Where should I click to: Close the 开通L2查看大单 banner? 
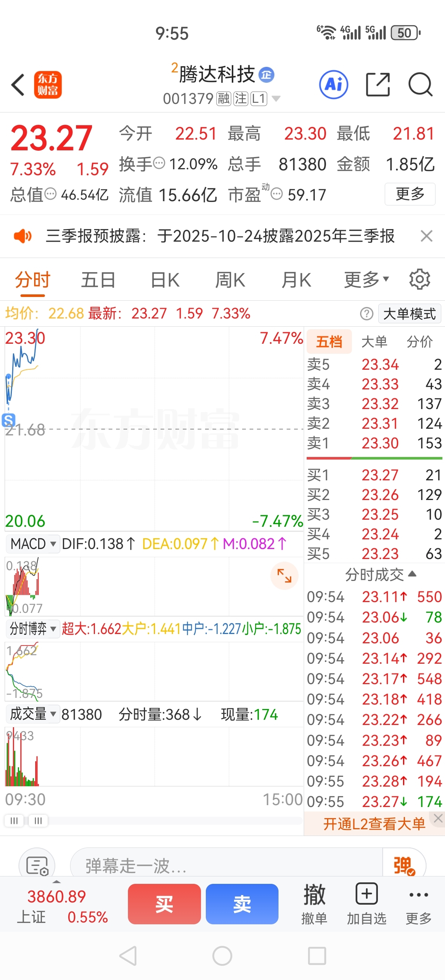(x=438, y=818)
